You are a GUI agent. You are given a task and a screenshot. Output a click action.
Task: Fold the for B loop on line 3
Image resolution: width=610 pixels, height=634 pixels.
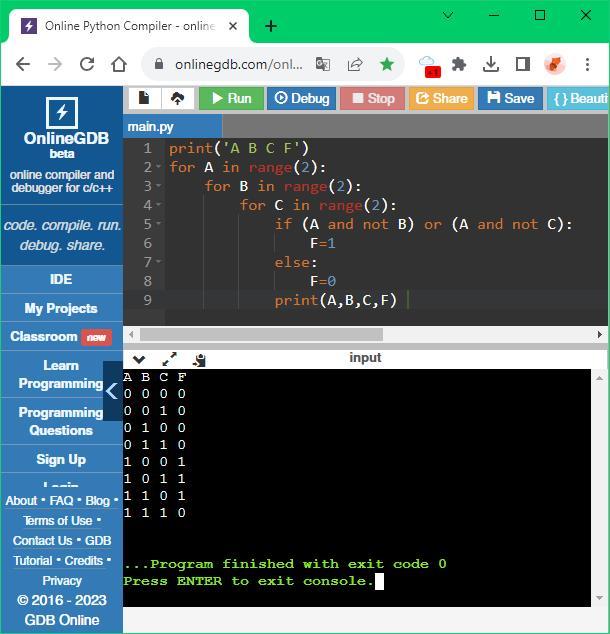click(x=158, y=186)
